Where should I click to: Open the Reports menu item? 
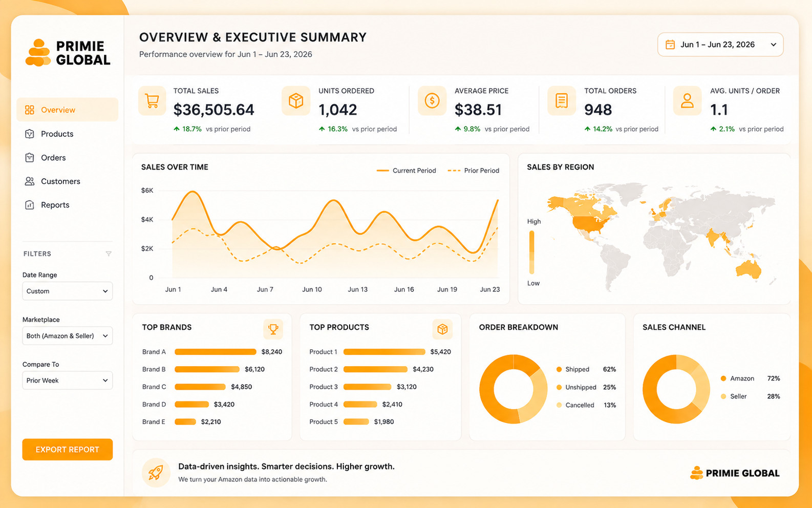[68, 205]
